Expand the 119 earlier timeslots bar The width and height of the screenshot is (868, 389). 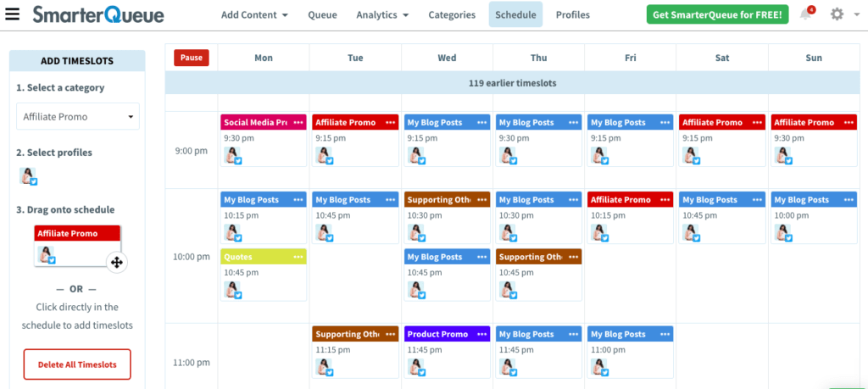(512, 84)
